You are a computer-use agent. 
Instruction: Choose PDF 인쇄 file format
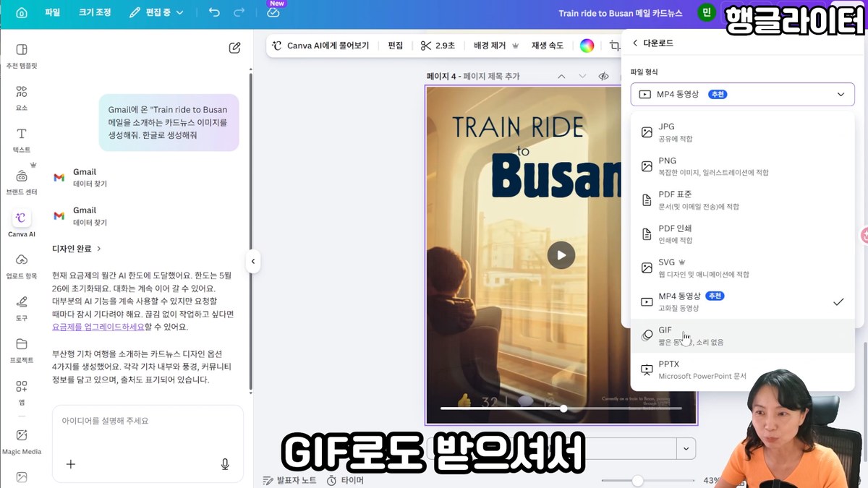click(742, 234)
